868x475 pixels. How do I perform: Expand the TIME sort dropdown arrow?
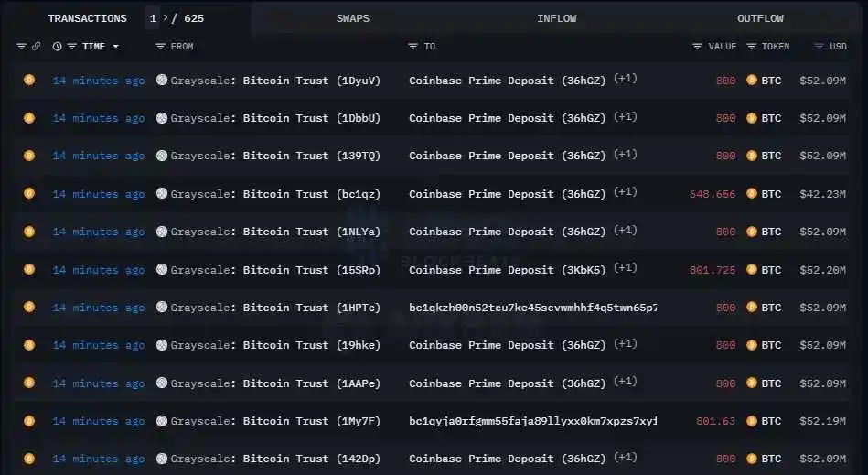coord(115,47)
